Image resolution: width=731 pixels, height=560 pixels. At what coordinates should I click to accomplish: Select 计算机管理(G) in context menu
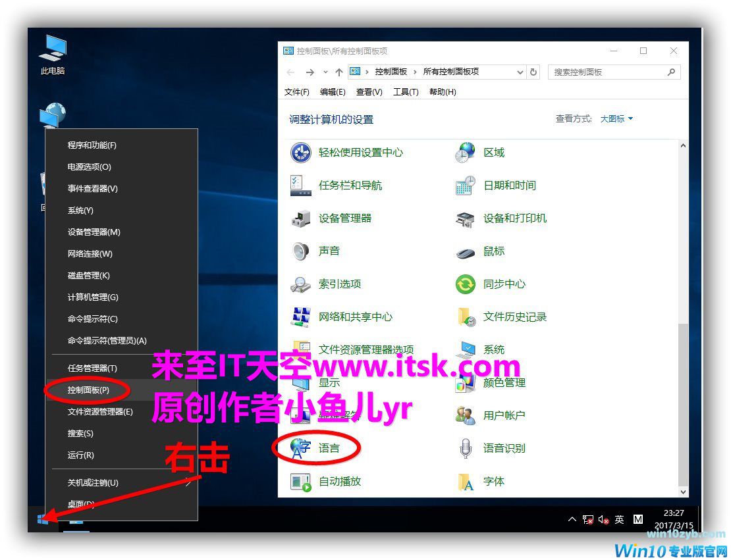(x=121, y=297)
